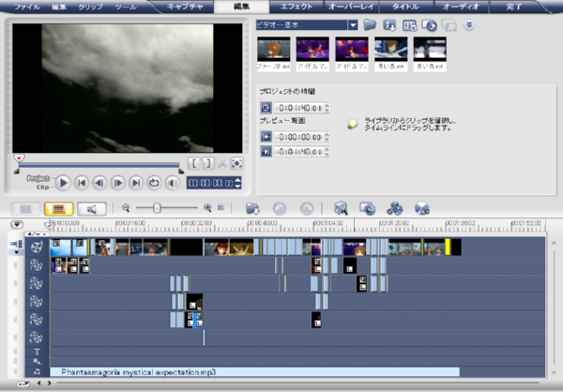This screenshot has width=563, height=392.
Task: Insert media files into timeline
Action: click(252, 208)
